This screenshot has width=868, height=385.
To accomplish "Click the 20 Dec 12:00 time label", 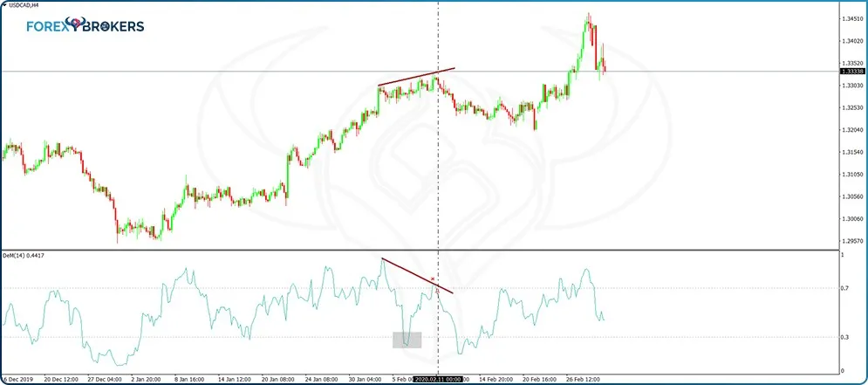I will point(59,380).
